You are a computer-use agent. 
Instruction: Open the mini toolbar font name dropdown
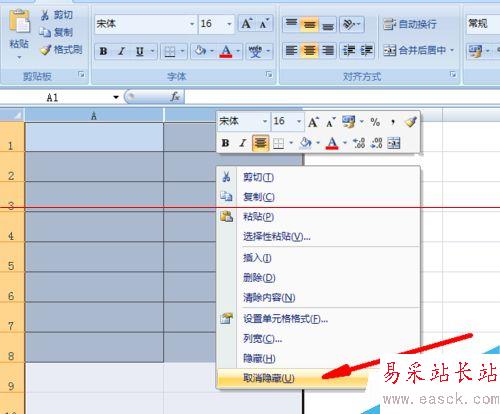265,121
